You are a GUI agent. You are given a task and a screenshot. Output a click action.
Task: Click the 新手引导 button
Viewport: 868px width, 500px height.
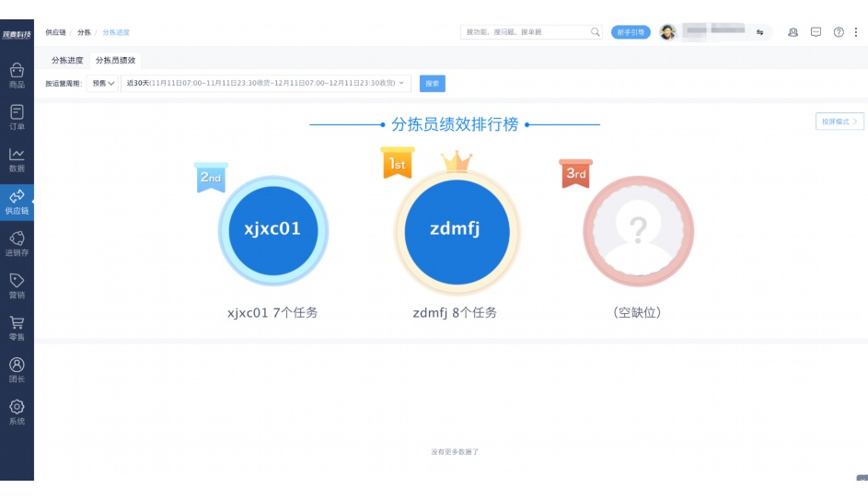(x=631, y=32)
